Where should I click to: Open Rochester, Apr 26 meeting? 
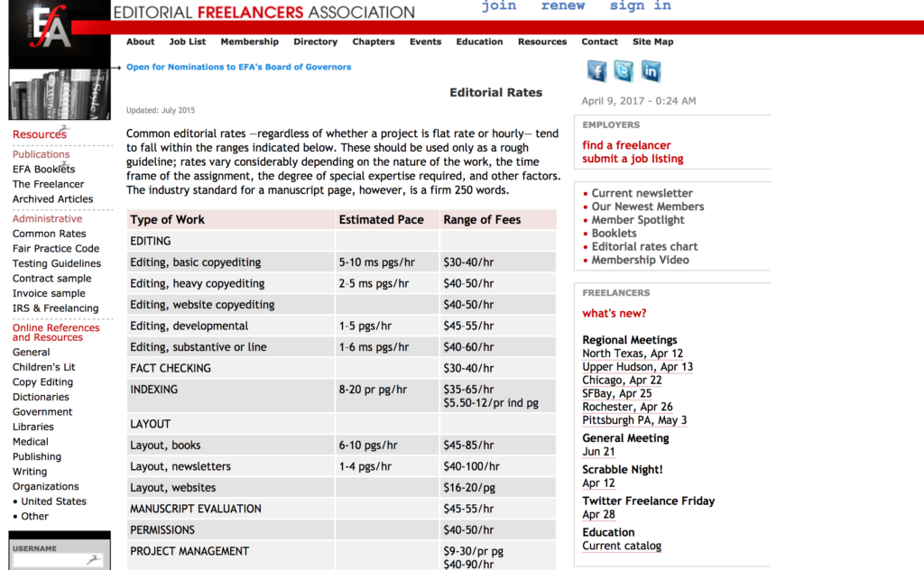tap(628, 407)
